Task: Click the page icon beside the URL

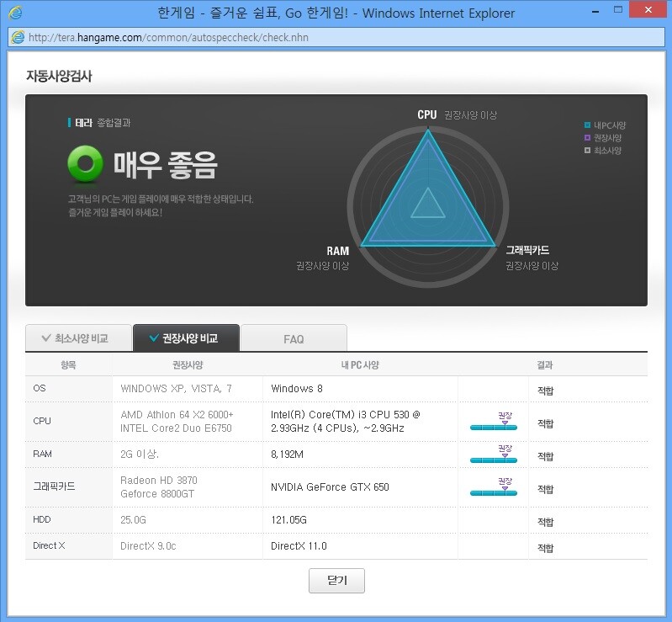Action: tap(18, 38)
